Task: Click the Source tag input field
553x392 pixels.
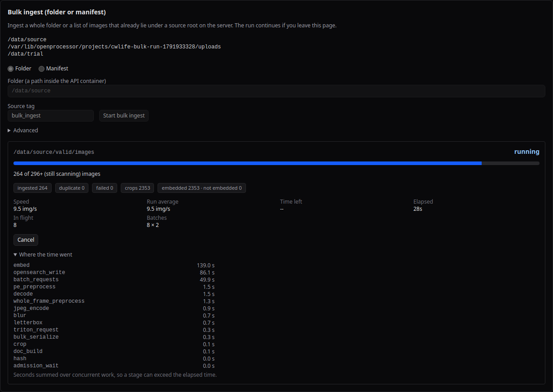Action: pos(51,116)
